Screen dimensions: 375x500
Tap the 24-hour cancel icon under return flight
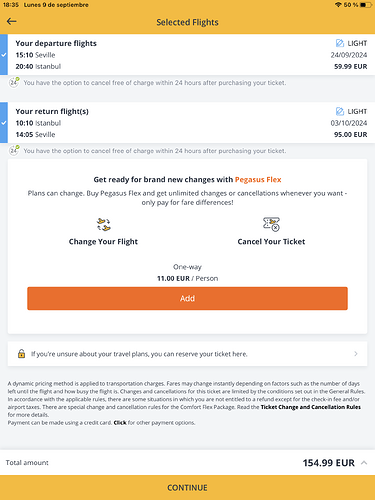(x=14, y=150)
